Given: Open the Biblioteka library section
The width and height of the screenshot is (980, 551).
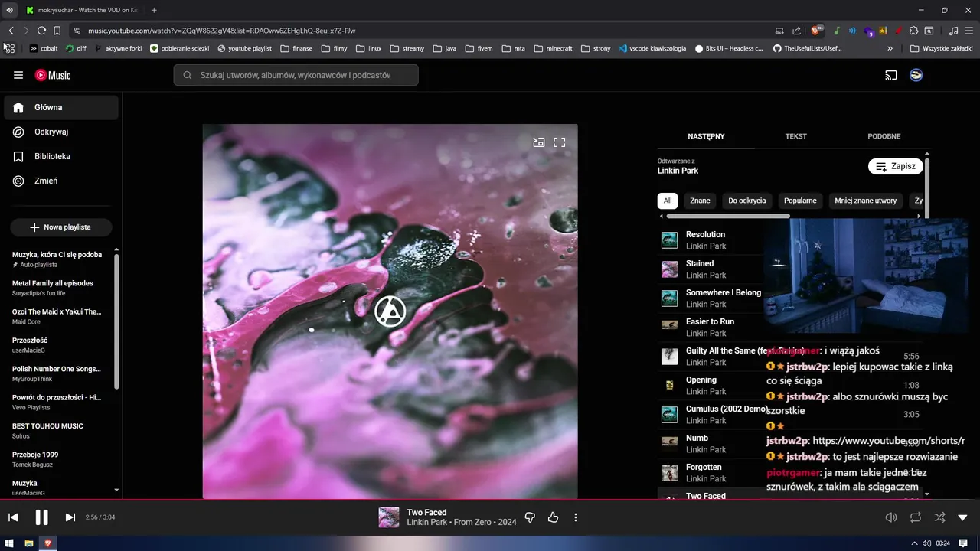Looking at the screenshot, I should [x=61, y=156].
